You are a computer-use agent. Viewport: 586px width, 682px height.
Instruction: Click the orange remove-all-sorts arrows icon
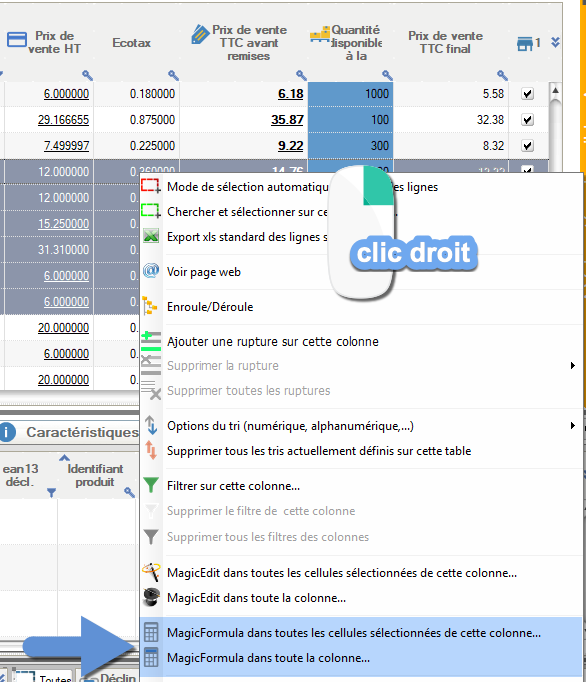click(151, 450)
